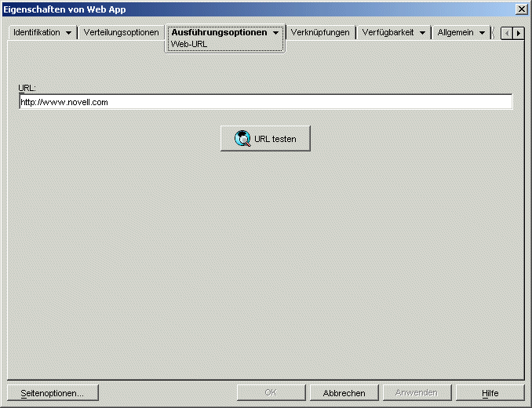Switch to the Verfügbarkeit tab
The image size is (532, 408).
[x=388, y=33]
